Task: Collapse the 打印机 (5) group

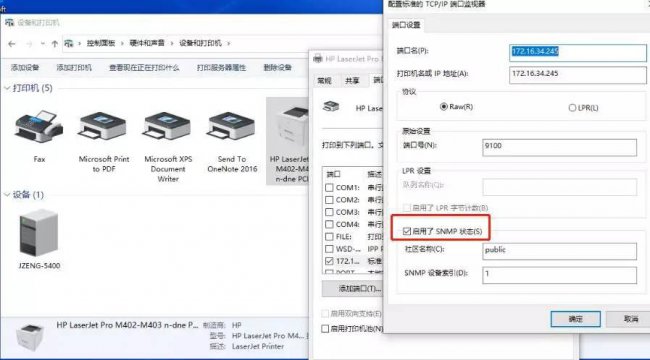Action: tap(7, 88)
